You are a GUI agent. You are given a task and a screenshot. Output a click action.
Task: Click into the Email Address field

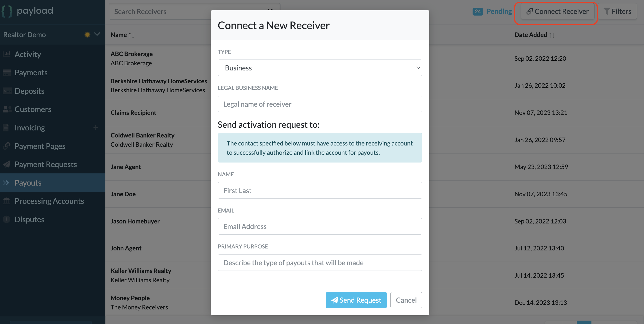click(x=320, y=227)
